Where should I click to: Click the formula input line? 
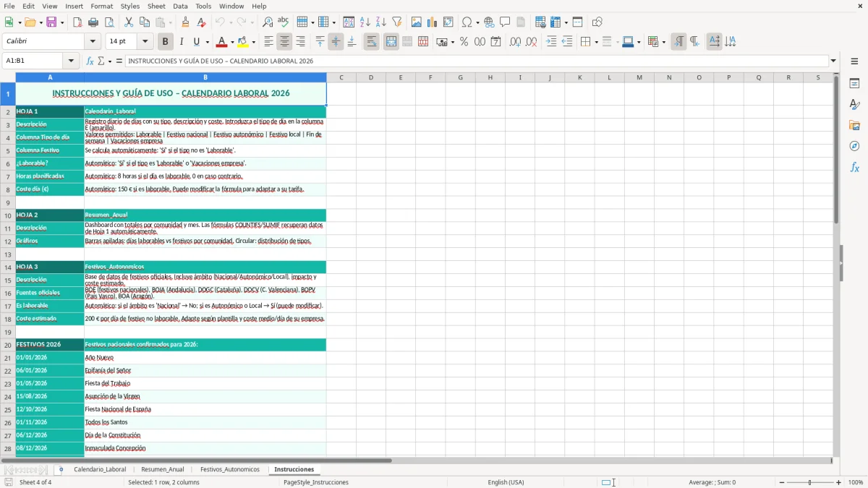tap(476, 61)
